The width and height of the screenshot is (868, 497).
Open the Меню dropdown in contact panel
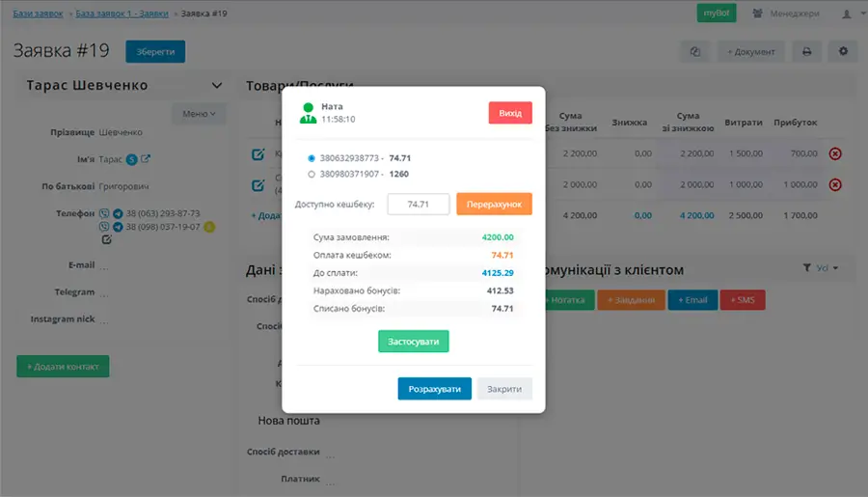tap(199, 114)
